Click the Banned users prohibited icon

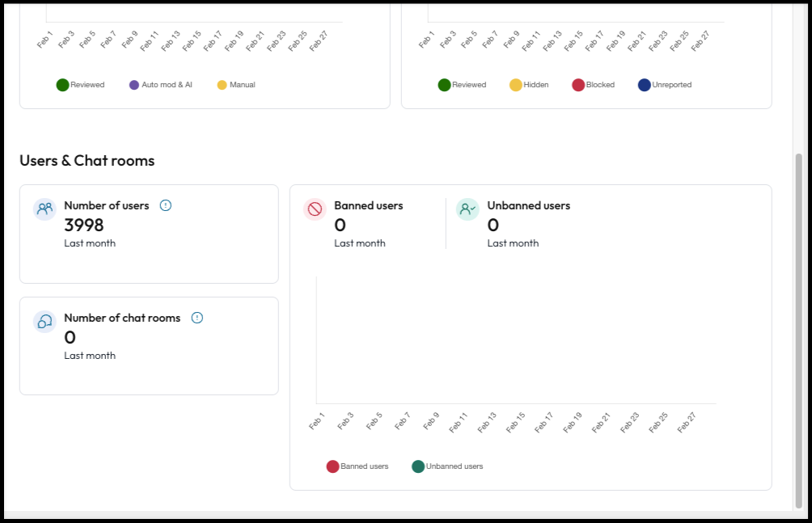click(315, 209)
